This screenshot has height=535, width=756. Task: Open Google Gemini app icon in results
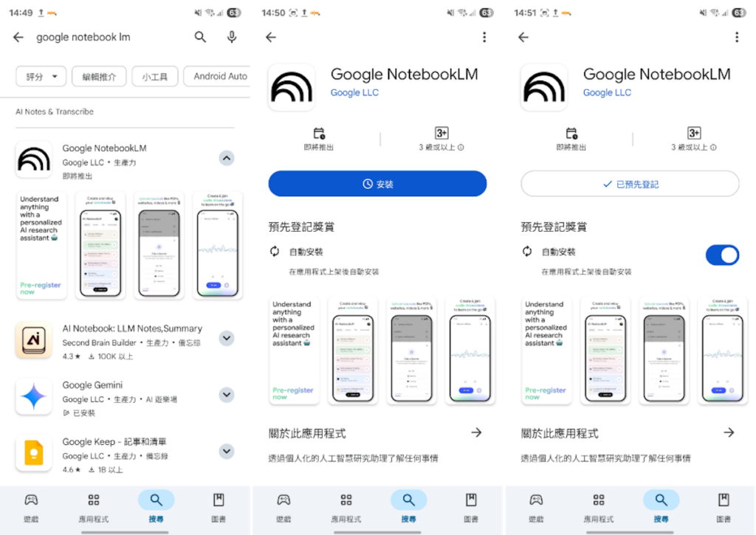pyautogui.click(x=34, y=396)
